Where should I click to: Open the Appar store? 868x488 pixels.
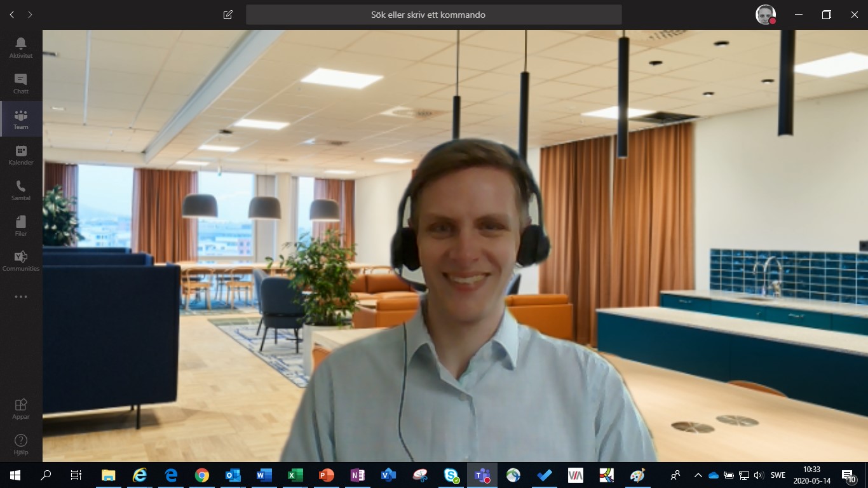click(21, 409)
